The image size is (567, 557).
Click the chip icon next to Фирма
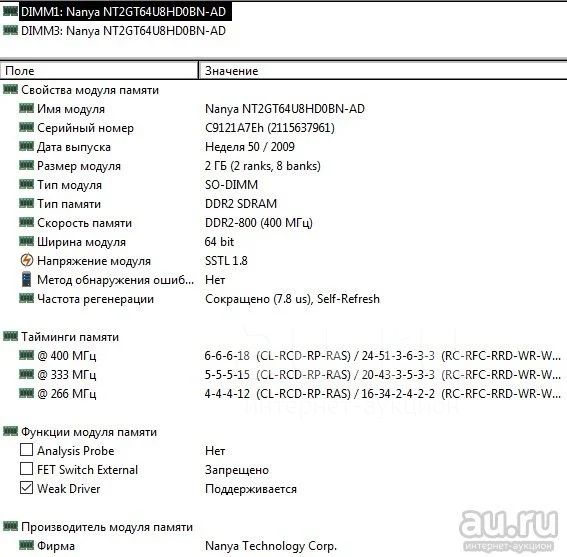pos(26,545)
